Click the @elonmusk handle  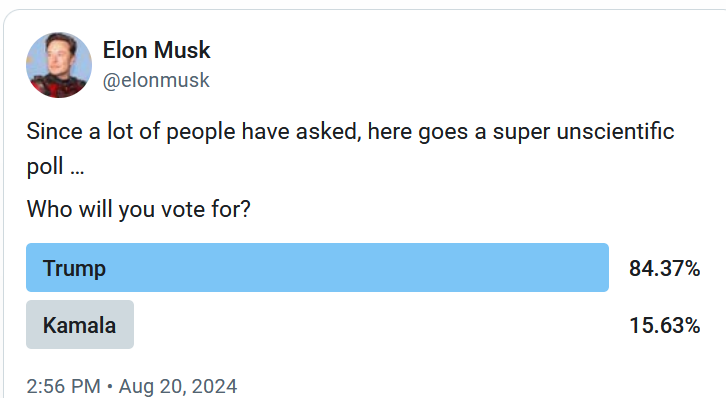(156, 80)
